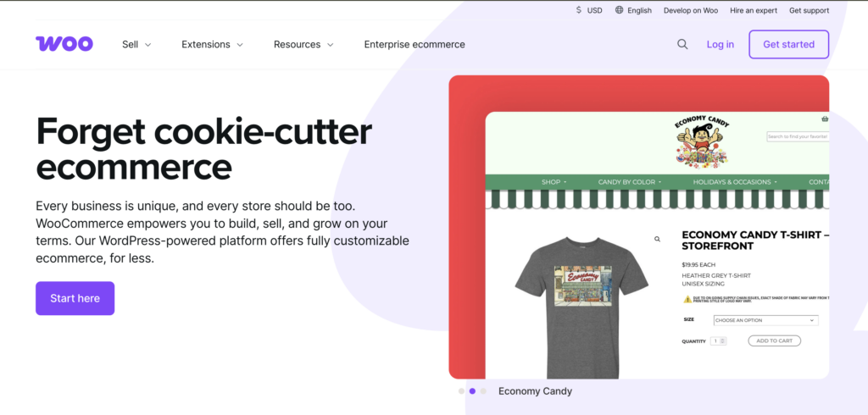Open the Resources menu

tap(304, 44)
